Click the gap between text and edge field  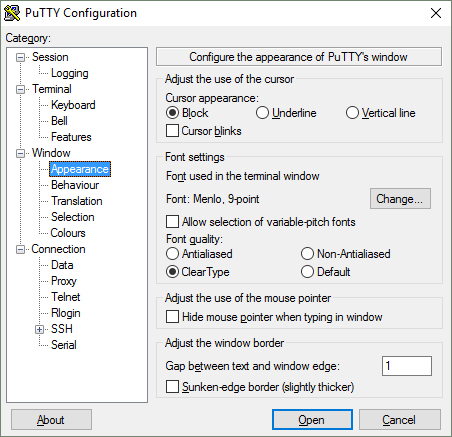click(407, 366)
